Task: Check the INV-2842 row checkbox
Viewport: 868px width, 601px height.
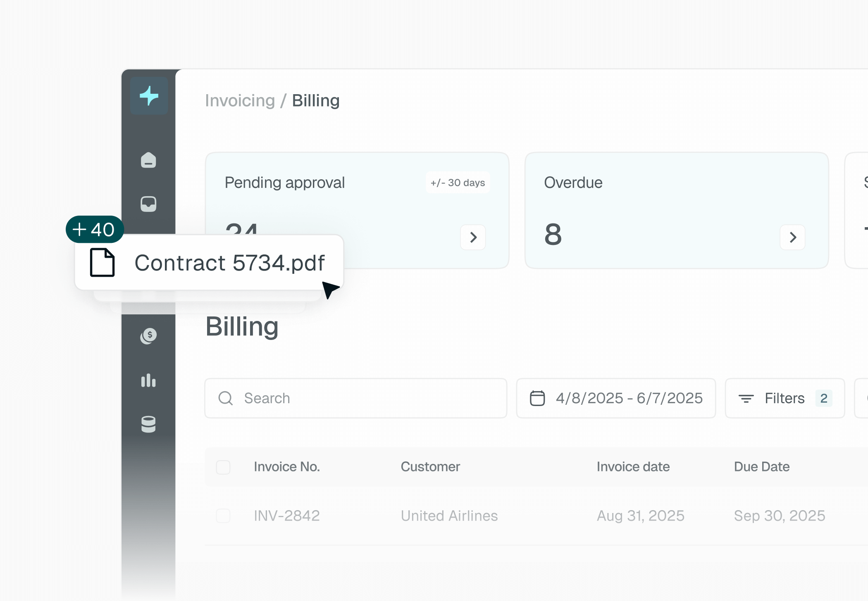Action: pos(223,515)
